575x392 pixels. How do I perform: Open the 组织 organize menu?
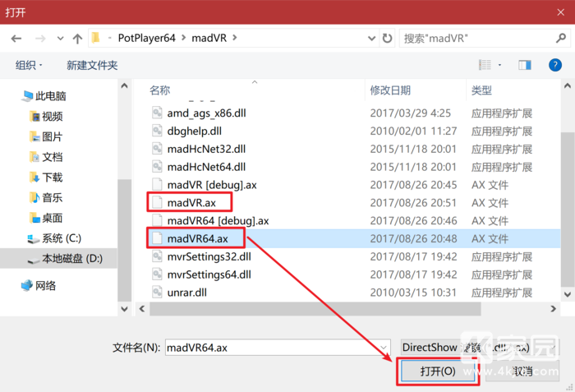(29, 65)
